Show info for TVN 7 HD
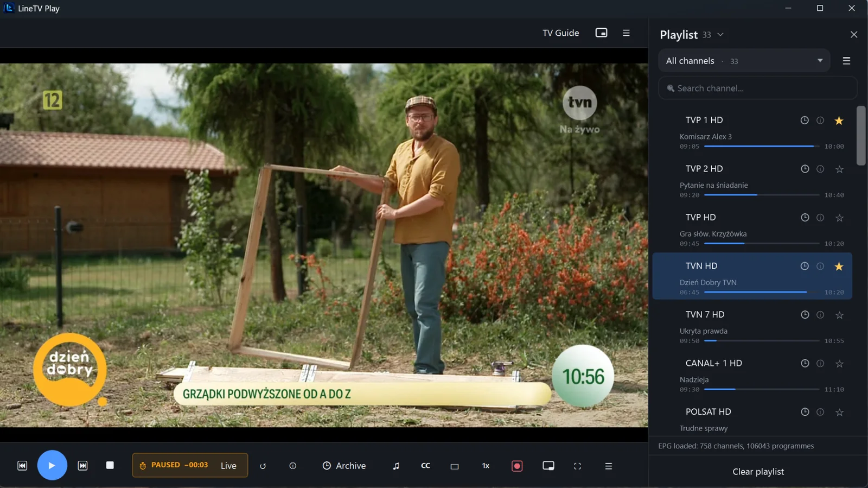This screenshot has width=868, height=488. click(820, 315)
